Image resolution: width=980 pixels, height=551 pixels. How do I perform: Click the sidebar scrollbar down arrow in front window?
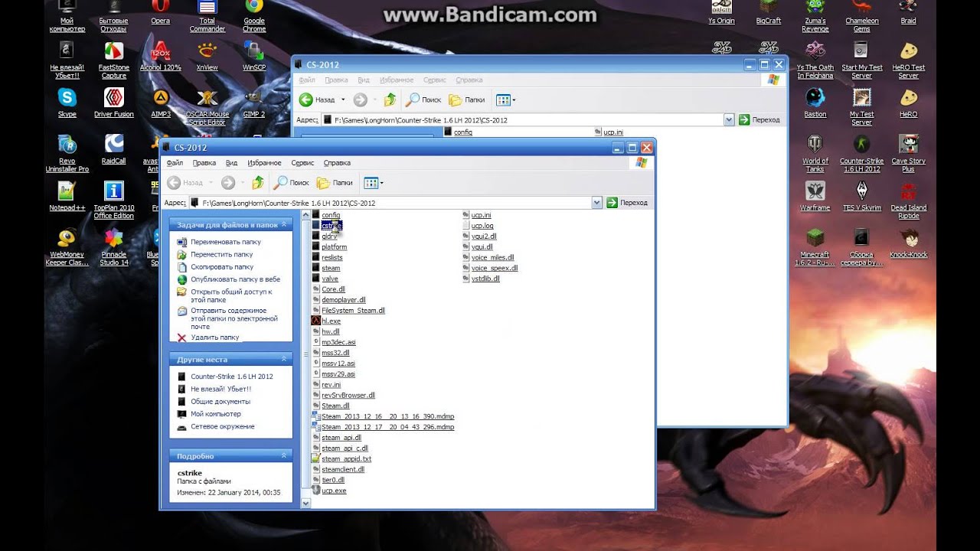point(306,503)
